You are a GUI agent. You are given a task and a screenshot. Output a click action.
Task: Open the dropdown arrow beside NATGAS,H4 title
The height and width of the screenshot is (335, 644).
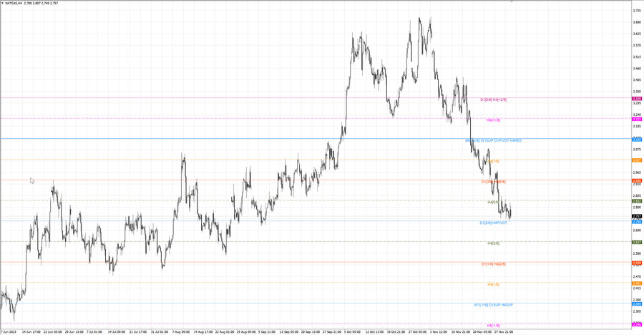pyautogui.click(x=2, y=3)
